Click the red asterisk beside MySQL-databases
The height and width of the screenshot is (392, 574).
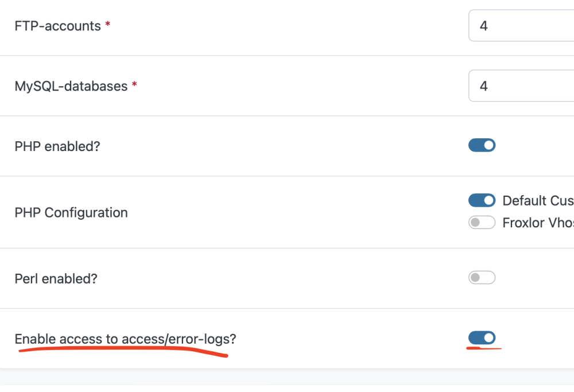[134, 86]
